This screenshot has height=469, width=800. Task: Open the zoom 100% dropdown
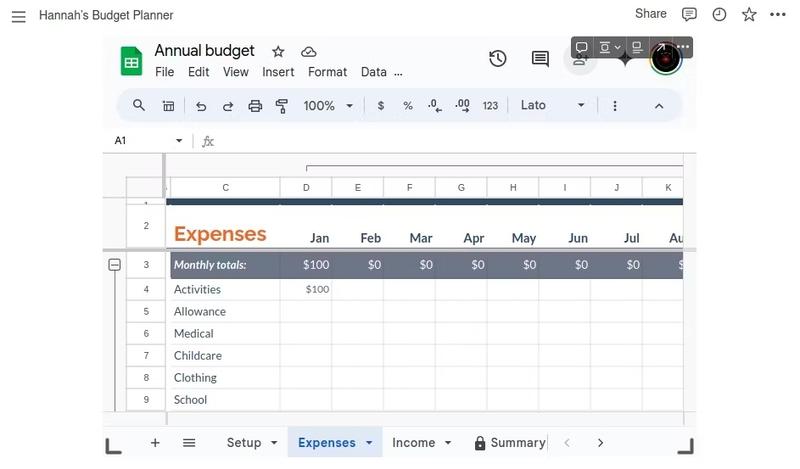tap(329, 106)
